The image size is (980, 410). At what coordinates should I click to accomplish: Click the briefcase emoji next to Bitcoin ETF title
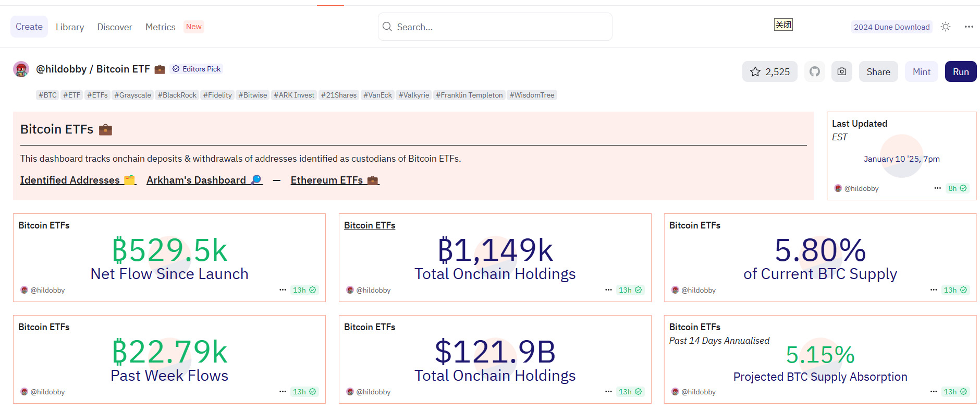(x=160, y=69)
